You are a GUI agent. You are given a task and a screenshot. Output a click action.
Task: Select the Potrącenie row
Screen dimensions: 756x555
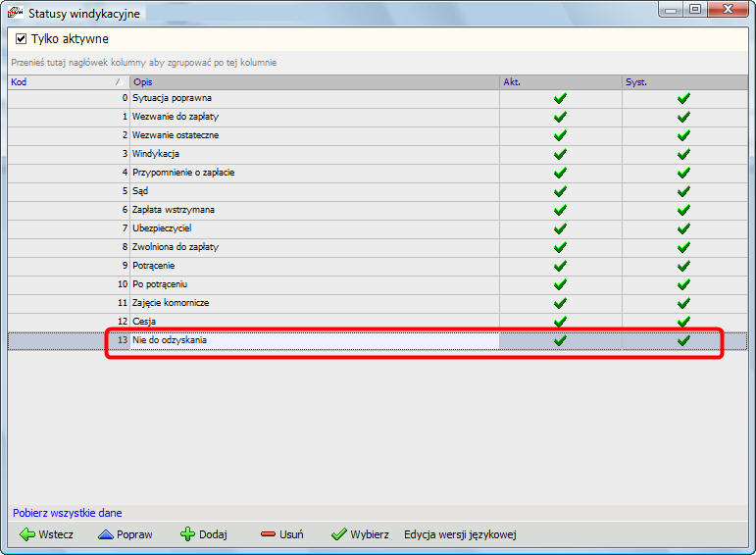[x=378, y=266]
